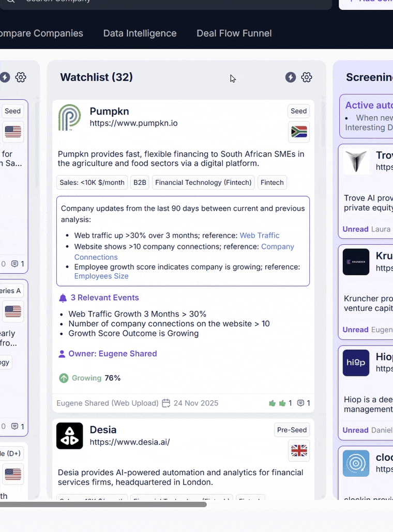Viewport: 393px width, 532px height.
Task: Click the South Africa flag icon
Action: (299, 132)
